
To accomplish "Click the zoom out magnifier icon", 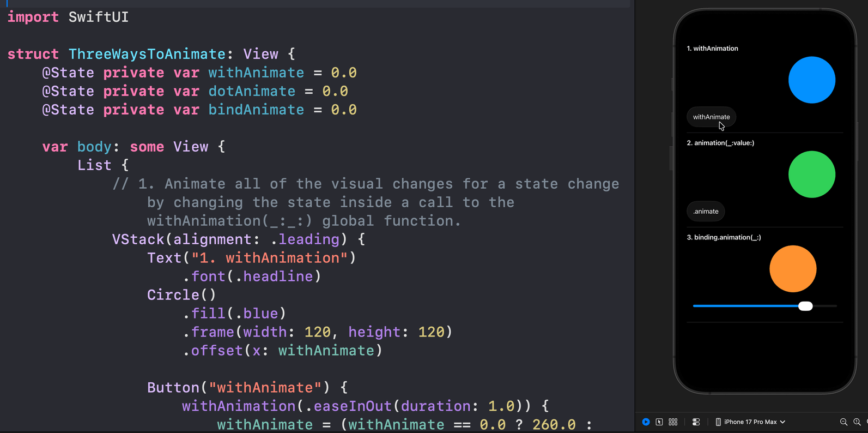I will pos(843,422).
